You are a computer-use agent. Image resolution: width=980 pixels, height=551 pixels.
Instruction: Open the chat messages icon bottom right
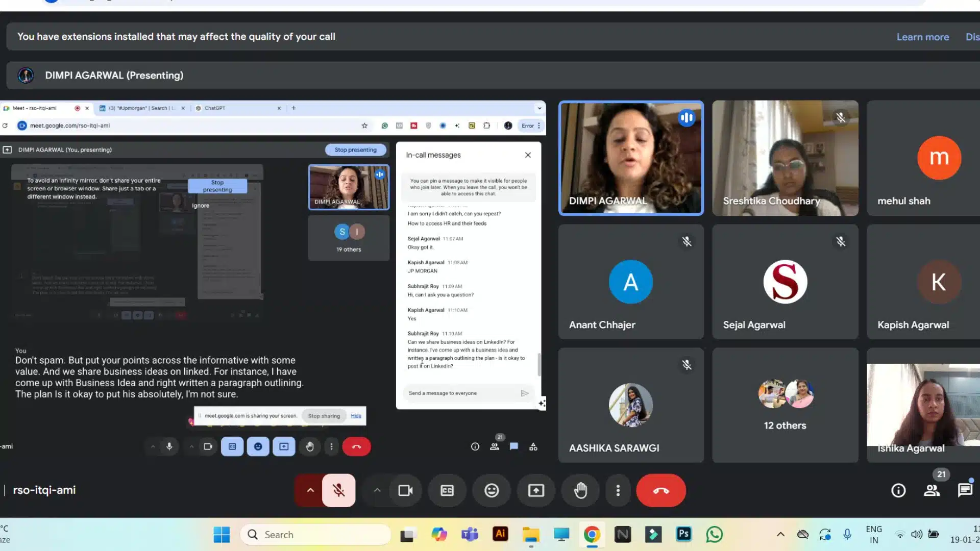coord(965,490)
